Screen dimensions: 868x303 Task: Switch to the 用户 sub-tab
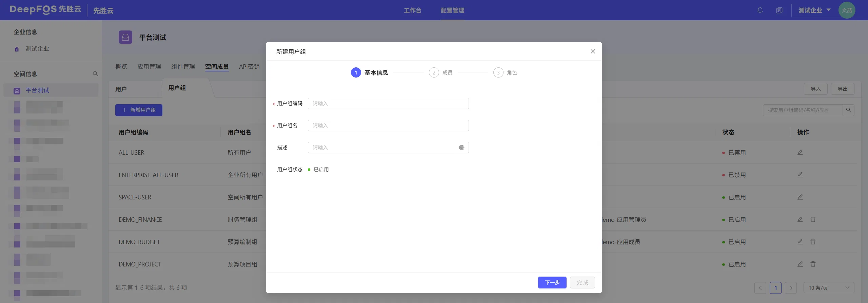[121, 89]
